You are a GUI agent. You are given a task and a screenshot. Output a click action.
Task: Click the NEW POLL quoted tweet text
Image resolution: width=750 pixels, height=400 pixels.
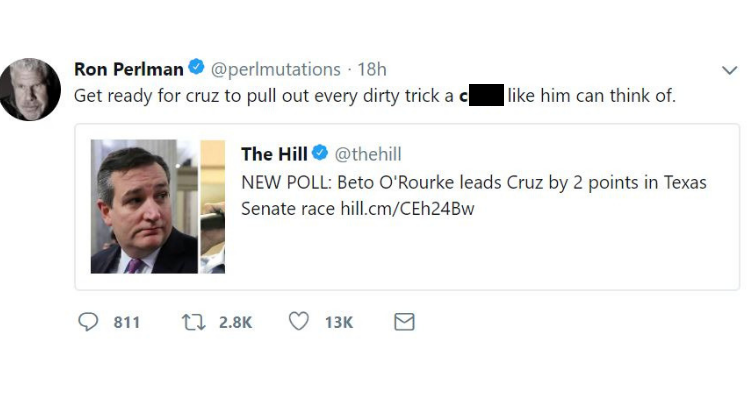pyautogui.click(x=473, y=183)
